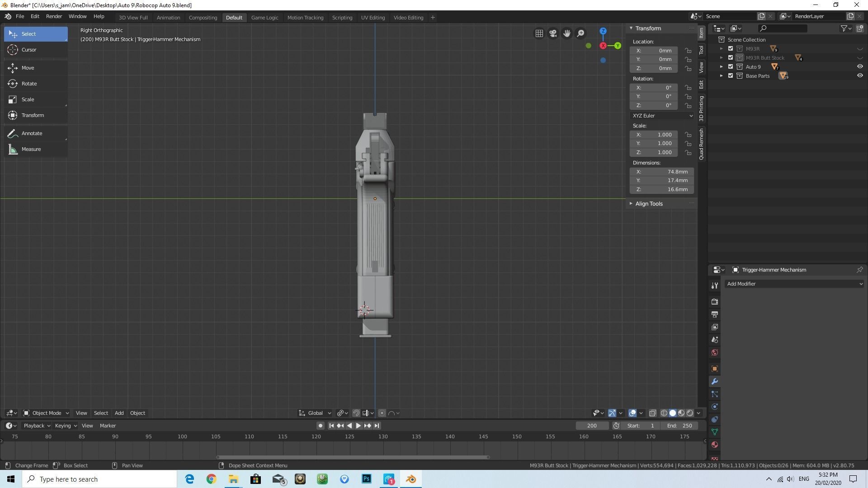The image size is (868, 488).
Task: Click the current frame field showing 200
Action: pyautogui.click(x=592, y=426)
